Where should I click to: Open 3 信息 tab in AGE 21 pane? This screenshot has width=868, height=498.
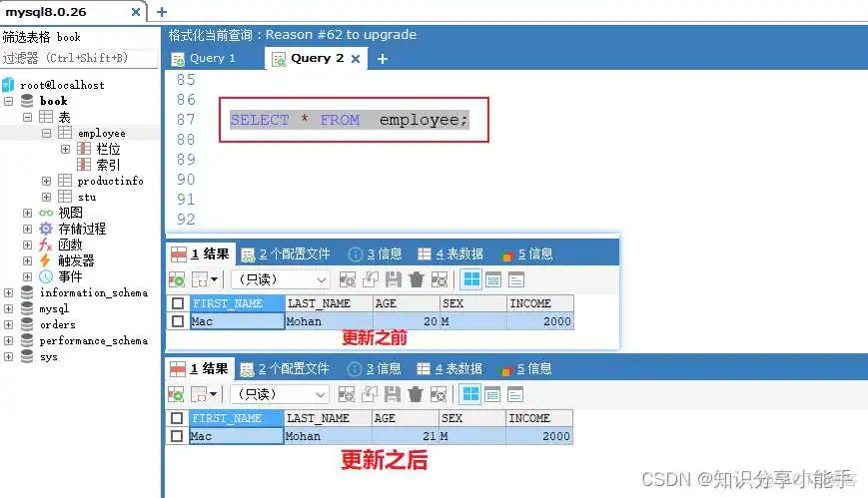click(375, 368)
